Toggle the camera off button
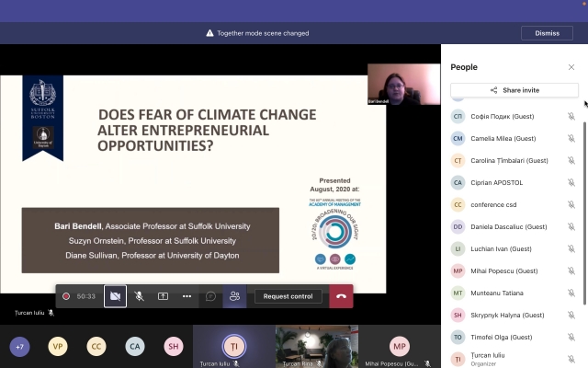The height and width of the screenshot is (368, 588). point(115,296)
